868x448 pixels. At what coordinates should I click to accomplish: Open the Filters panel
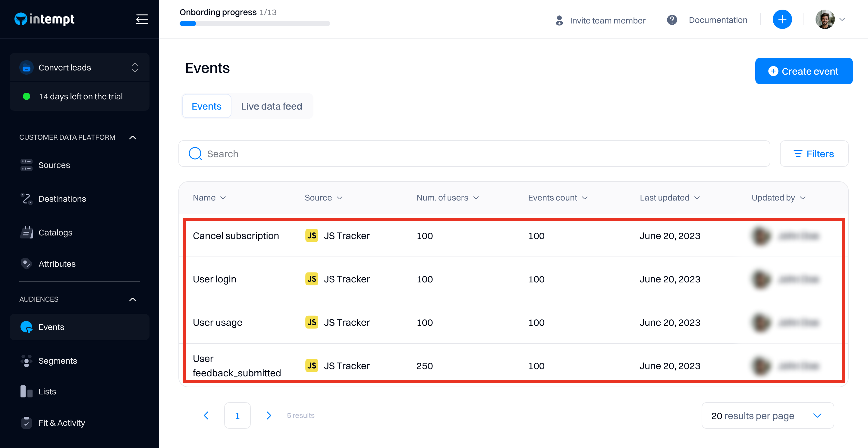[814, 154]
